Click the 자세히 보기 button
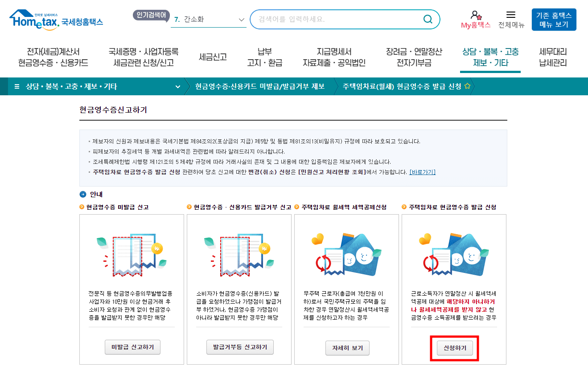The image size is (588, 374). [347, 348]
